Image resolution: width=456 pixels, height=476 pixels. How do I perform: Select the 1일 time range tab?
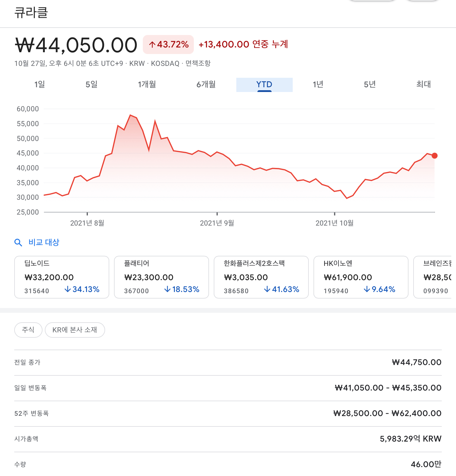[x=39, y=85]
